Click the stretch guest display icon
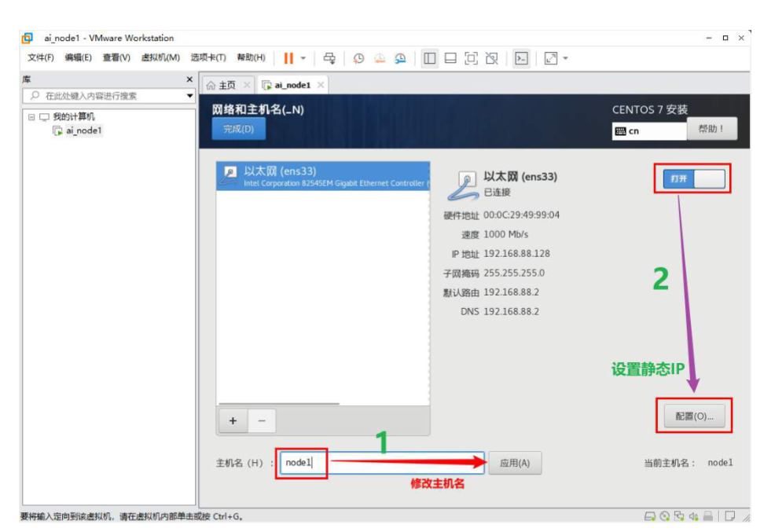 [551, 58]
